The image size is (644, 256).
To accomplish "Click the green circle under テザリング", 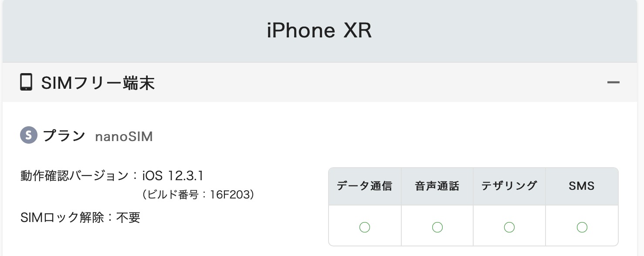I will tap(509, 227).
